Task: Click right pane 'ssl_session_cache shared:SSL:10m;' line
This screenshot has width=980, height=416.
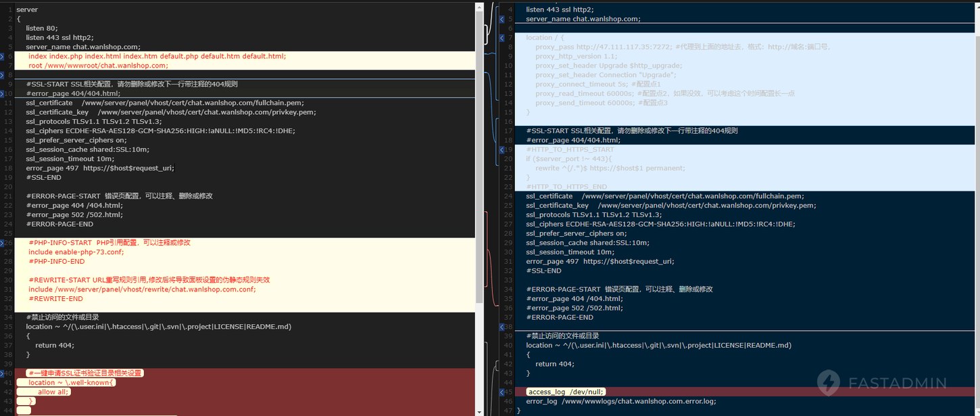Action: tap(587, 242)
